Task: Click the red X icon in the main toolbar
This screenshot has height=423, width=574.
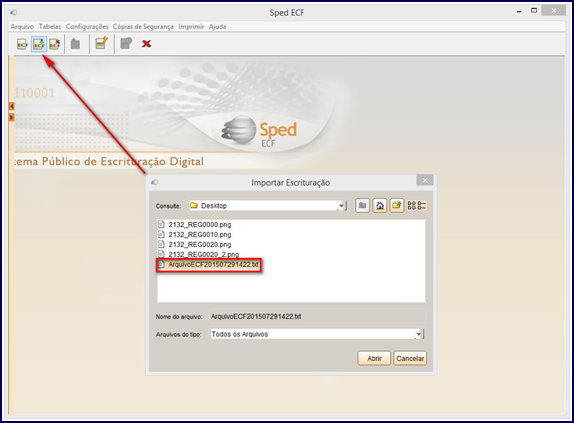Action: tap(146, 44)
